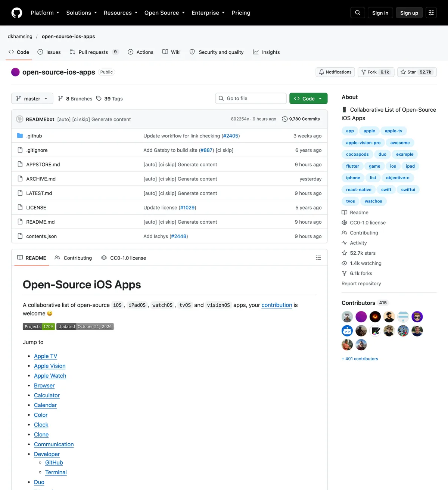448x490 pixels.
Task: Open the GitHub logo homepage
Action: coord(17,13)
